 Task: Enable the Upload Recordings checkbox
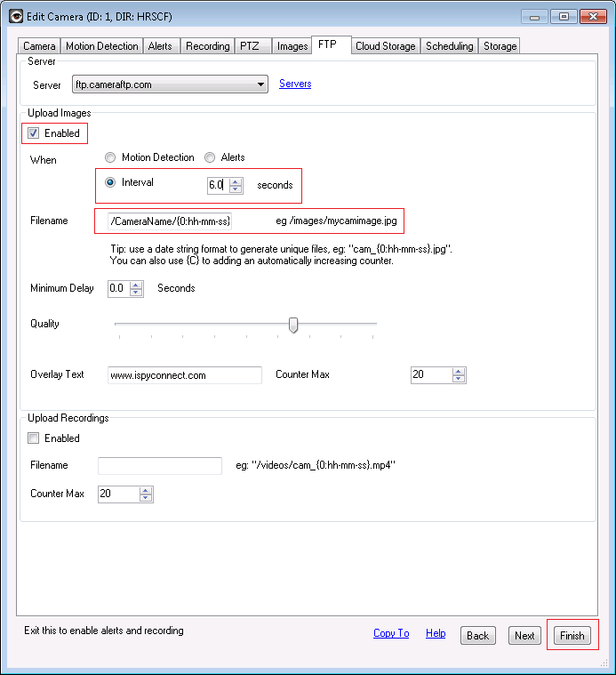pyautogui.click(x=34, y=438)
